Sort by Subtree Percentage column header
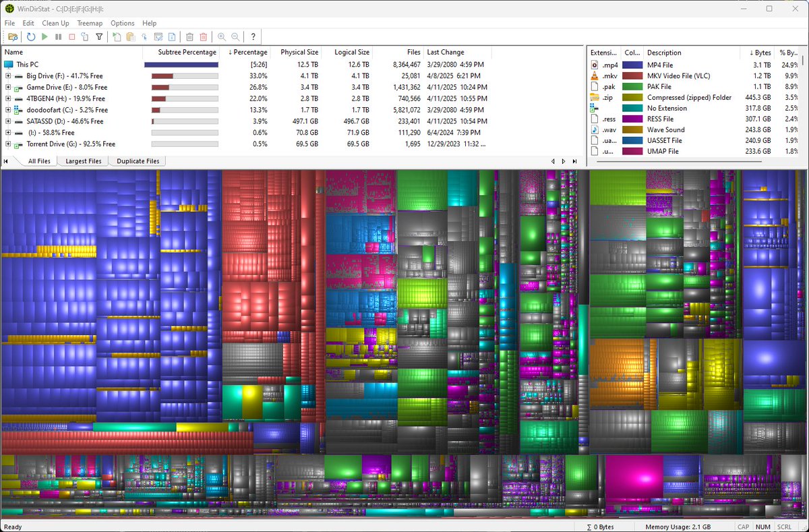809x532 pixels. pos(181,52)
